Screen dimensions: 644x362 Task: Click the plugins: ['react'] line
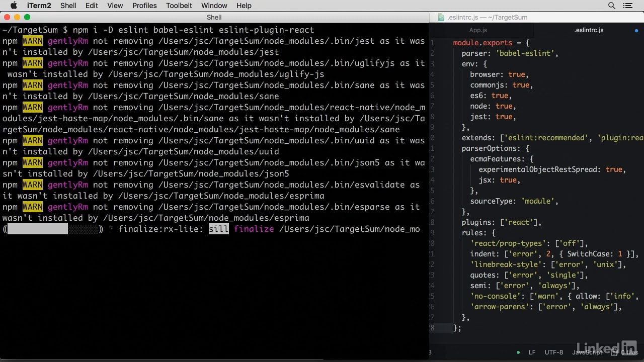click(x=502, y=222)
